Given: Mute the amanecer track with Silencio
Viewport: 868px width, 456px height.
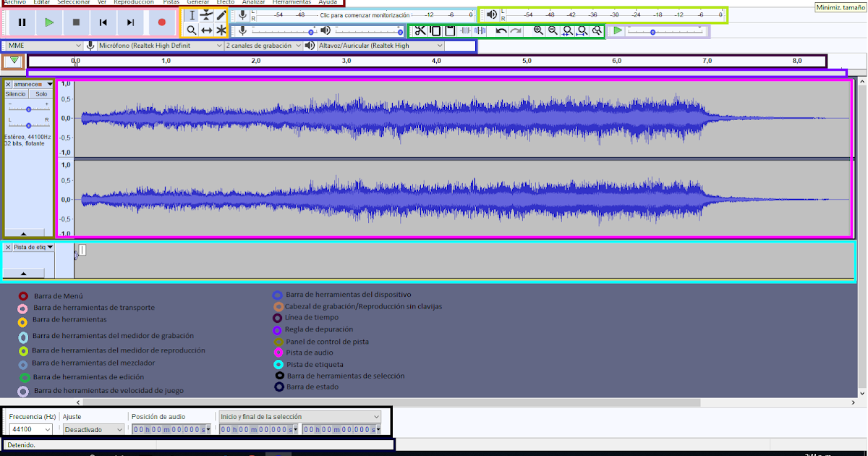Looking at the screenshot, I should pos(15,93).
